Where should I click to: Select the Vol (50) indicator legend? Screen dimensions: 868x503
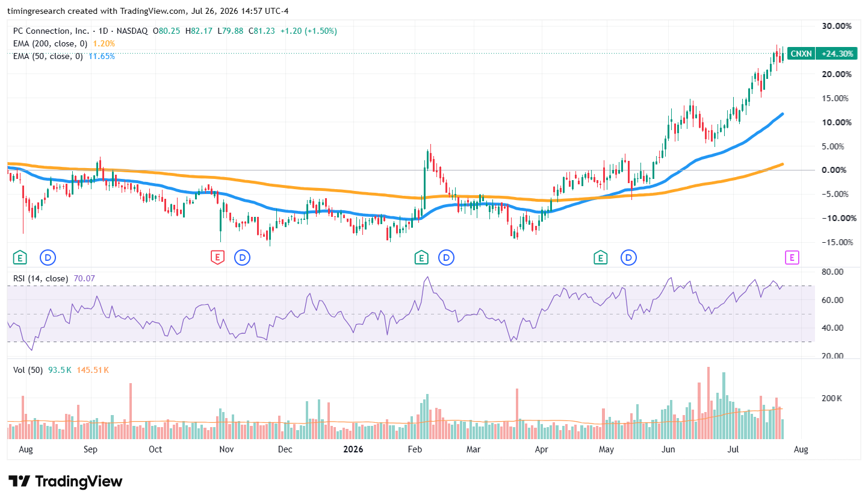28,370
